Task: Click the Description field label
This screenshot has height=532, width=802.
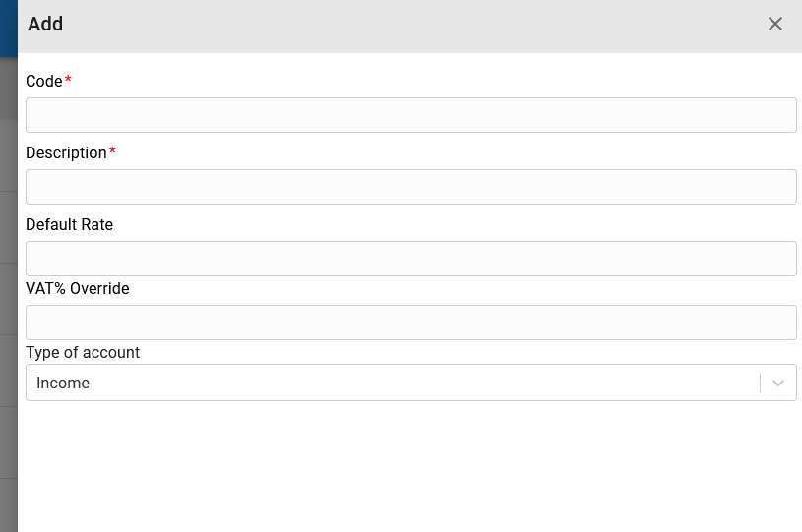Action: 66,152
